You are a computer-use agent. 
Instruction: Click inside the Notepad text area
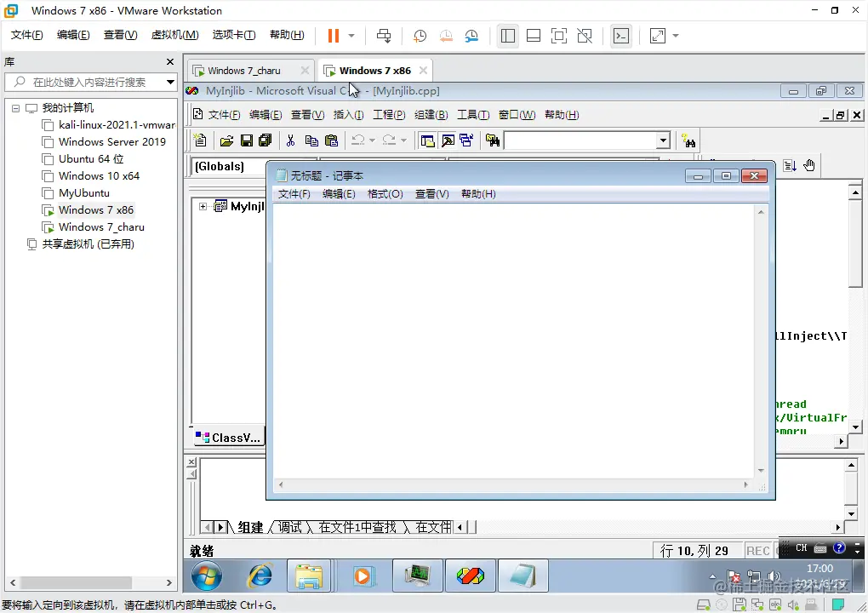coord(513,341)
